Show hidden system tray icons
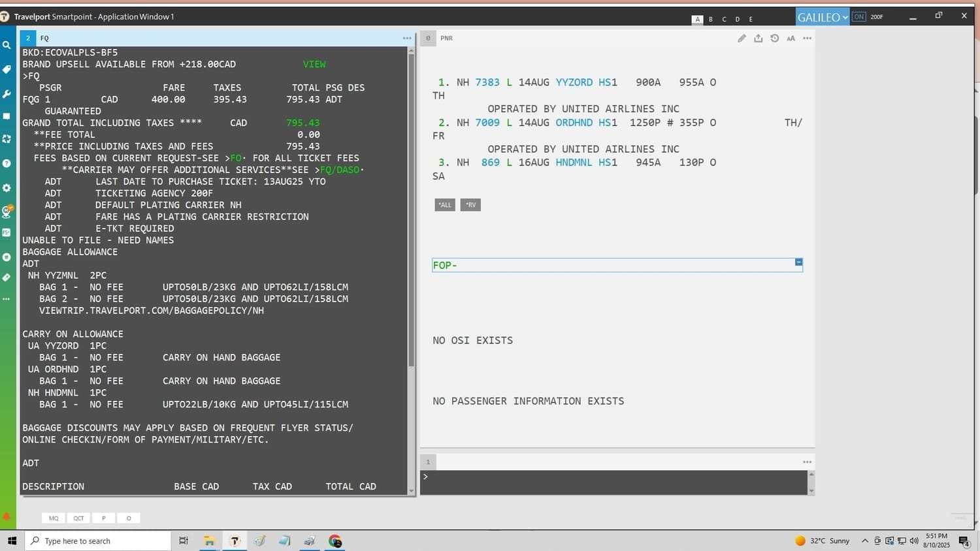Image resolution: width=980 pixels, height=551 pixels. [865, 541]
